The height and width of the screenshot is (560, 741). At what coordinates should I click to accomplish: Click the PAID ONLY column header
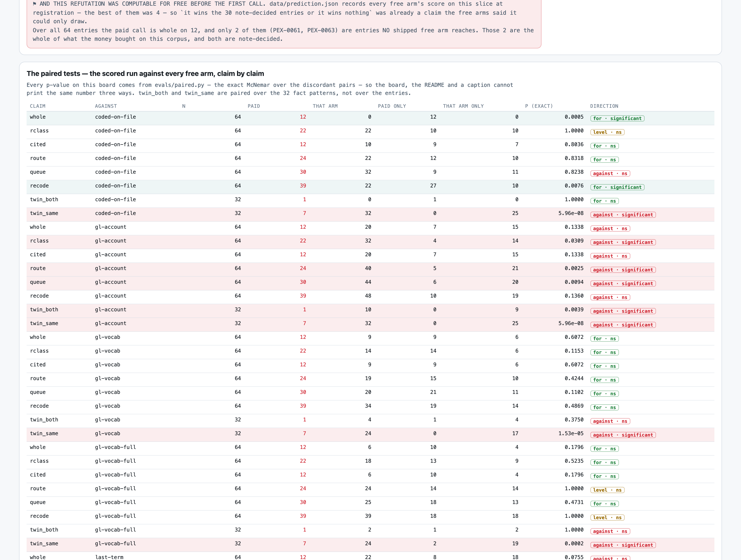pyautogui.click(x=392, y=106)
